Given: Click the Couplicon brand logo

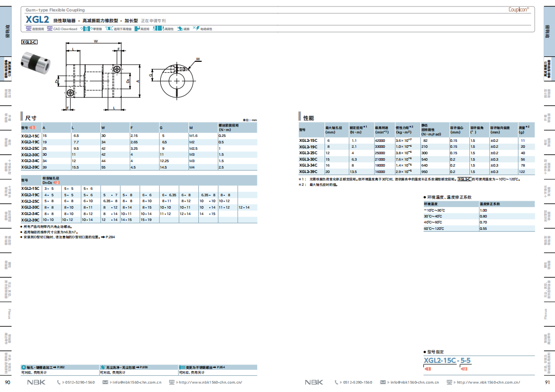Looking at the screenshot, I should [x=518, y=9].
